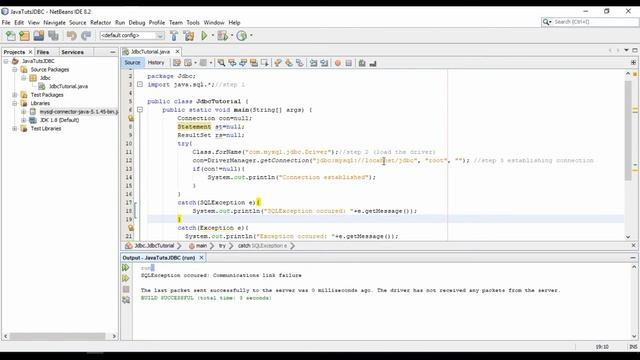
Task: Click the lowest icon in the Output panel sidebar
Action: coord(126,300)
